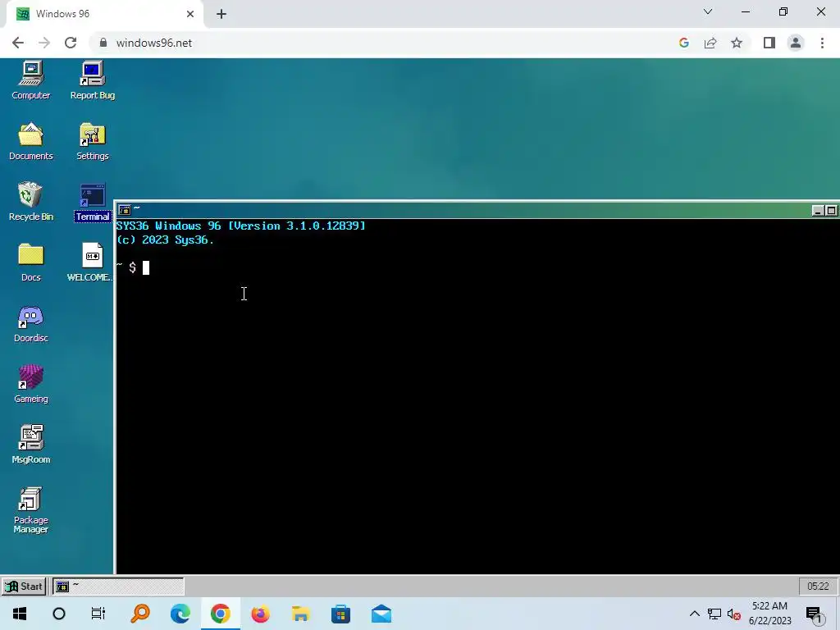Select the Windows 96 browser tab

[104, 14]
